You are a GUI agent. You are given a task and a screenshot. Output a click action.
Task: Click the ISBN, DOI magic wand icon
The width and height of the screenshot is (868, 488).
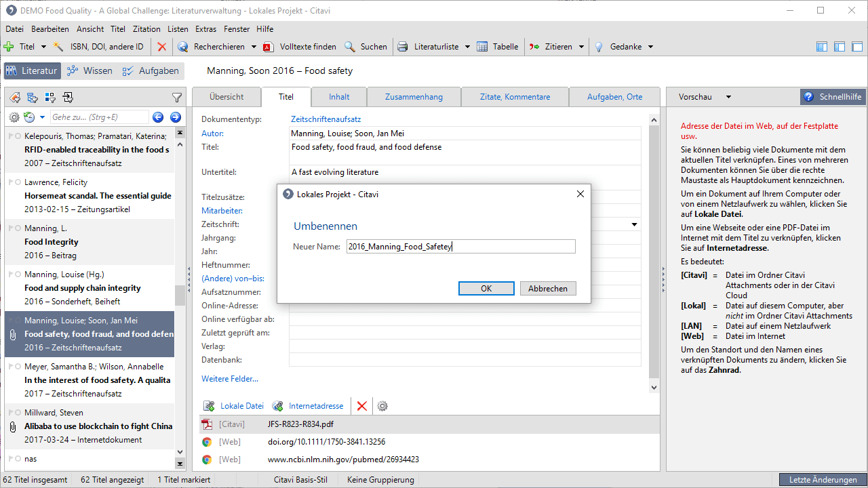tap(59, 47)
